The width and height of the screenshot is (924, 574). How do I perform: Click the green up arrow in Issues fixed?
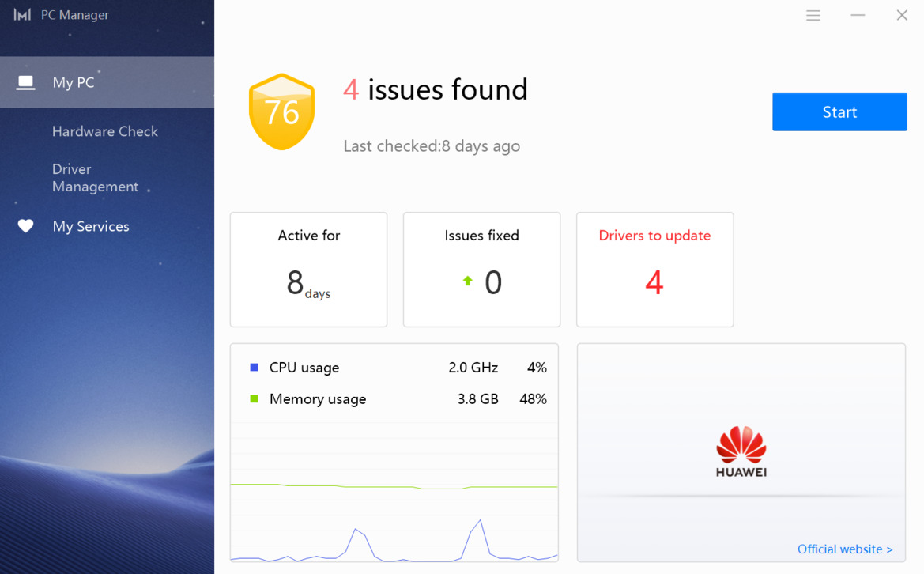(467, 281)
